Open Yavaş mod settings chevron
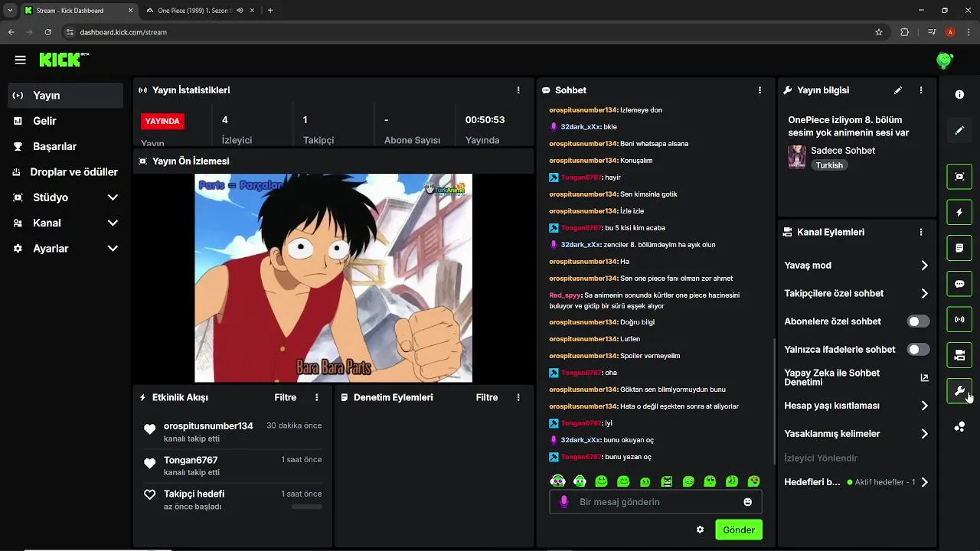This screenshot has height=551, width=980. (924, 266)
